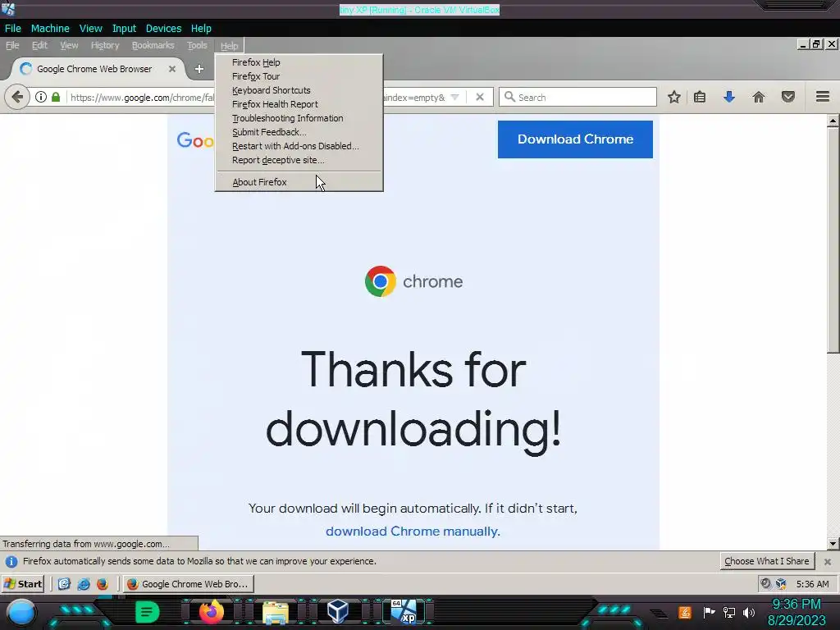Open VirtualBox Machine menu
The image size is (840, 630).
click(50, 29)
